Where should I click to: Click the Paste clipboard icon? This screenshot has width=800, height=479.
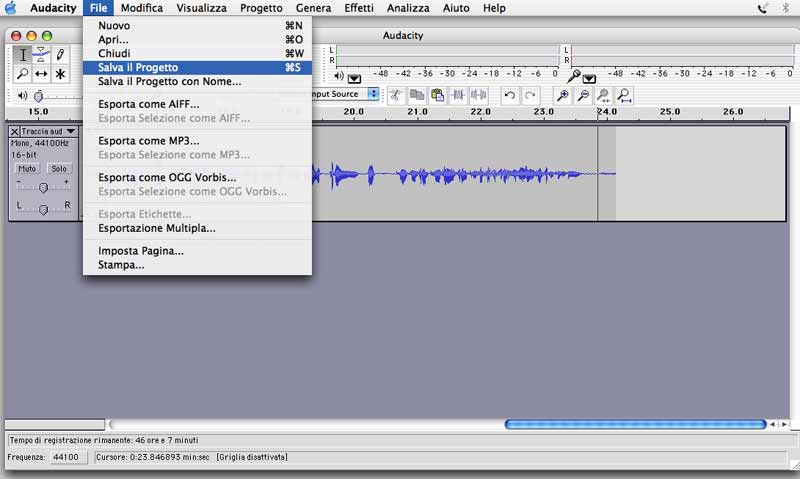tap(437, 95)
